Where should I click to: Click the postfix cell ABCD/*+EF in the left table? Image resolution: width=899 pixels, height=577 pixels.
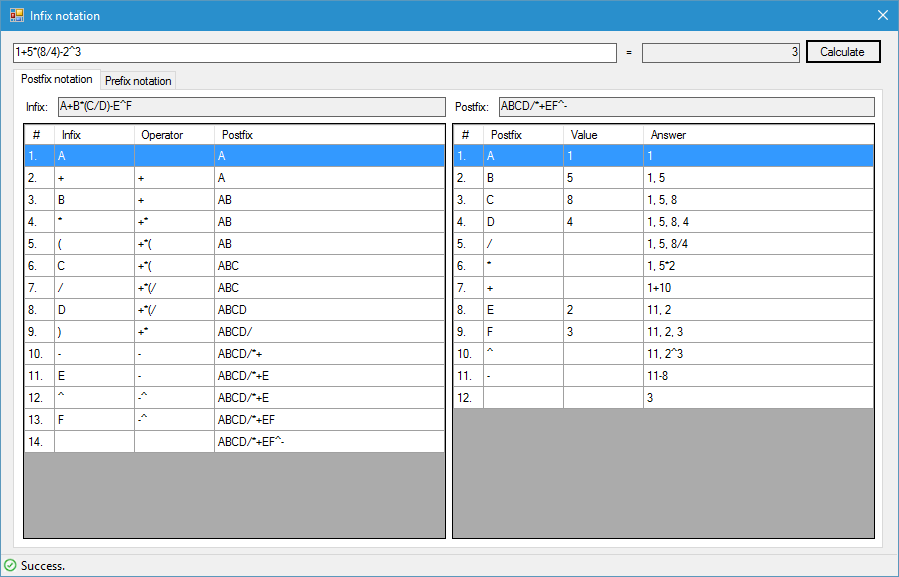(x=328, y=420)
